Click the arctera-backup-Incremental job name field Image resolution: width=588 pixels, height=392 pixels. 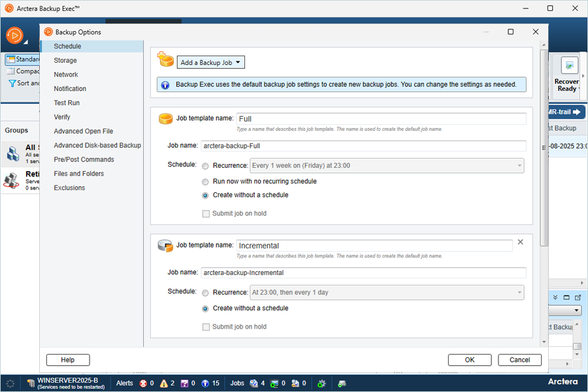(363, 272)
